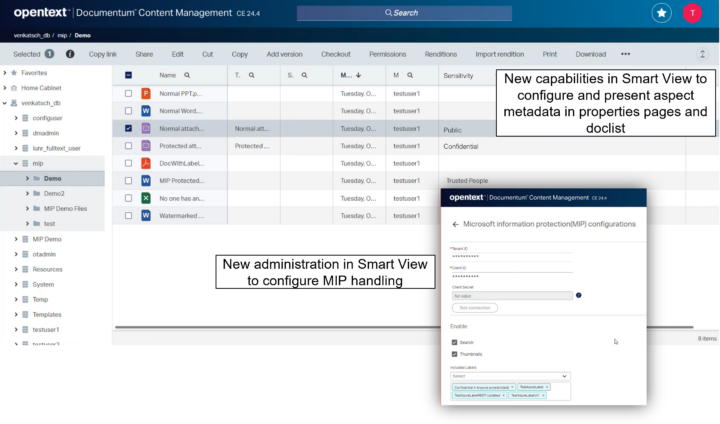This screenshot has width=720, height=424.
Task: Click the PDF icon of DocWithLabel file
Action: click(x=146, y=163)
